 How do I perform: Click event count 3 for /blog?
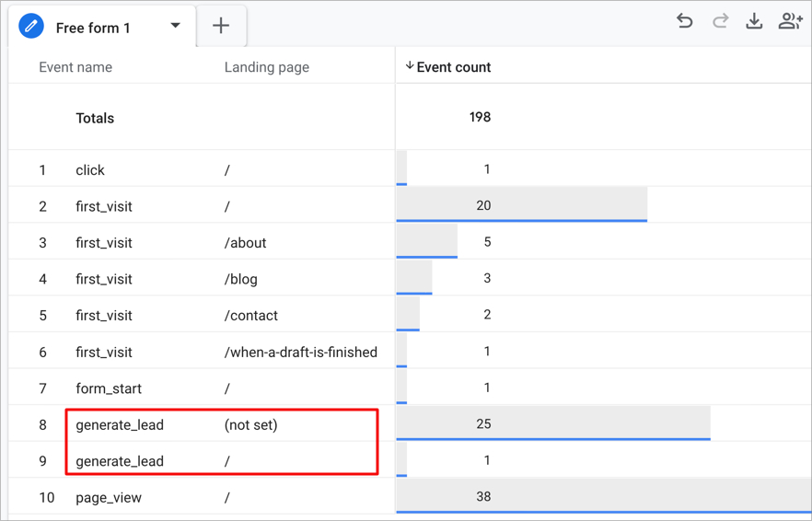(487, 278)
